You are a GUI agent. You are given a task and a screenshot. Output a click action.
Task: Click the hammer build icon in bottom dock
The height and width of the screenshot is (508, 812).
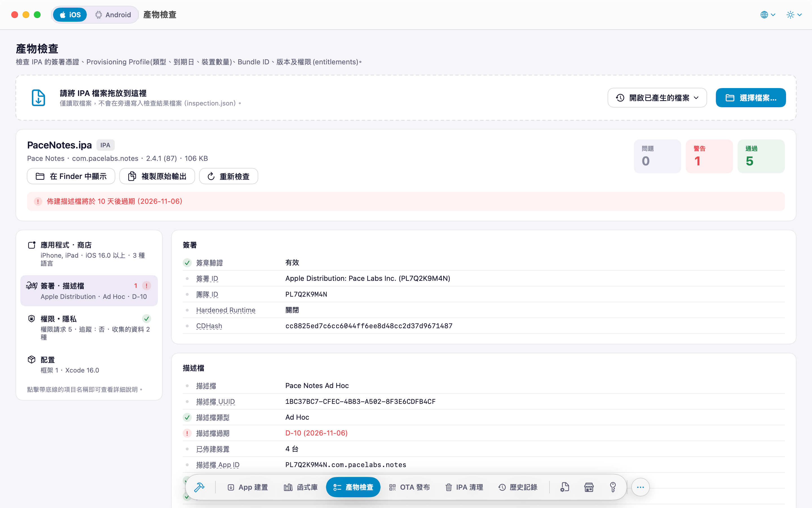(x=199, y=487)
